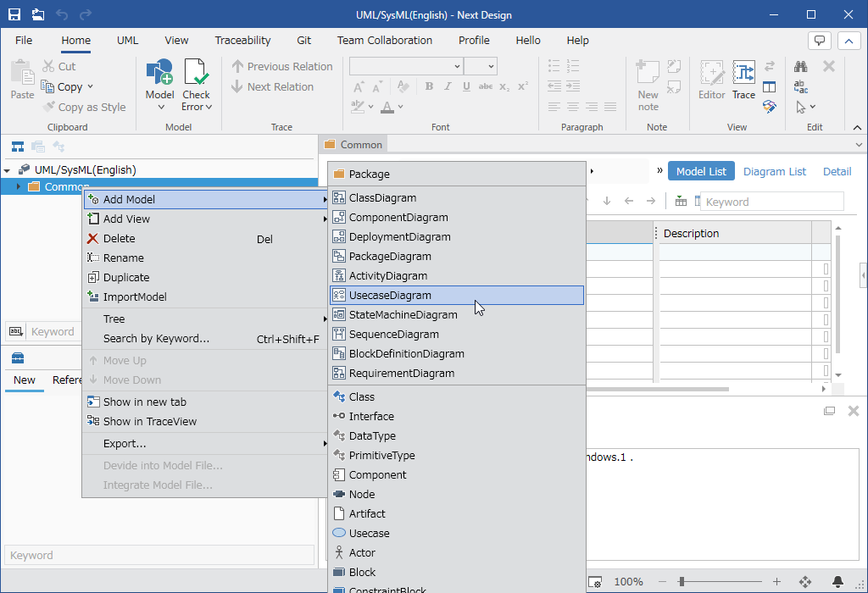Image resolution: width=868 pixels, height=593 pixels.
Task: Click Duplicate in the context menu
Action: (205, 277)
